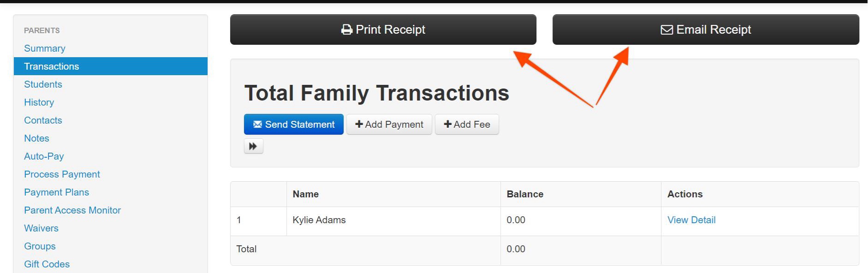This screenshot has height=273, width=868.
Task: Open the Summary sidebar item
Action: pyautogui.click(x=45, y=48)
